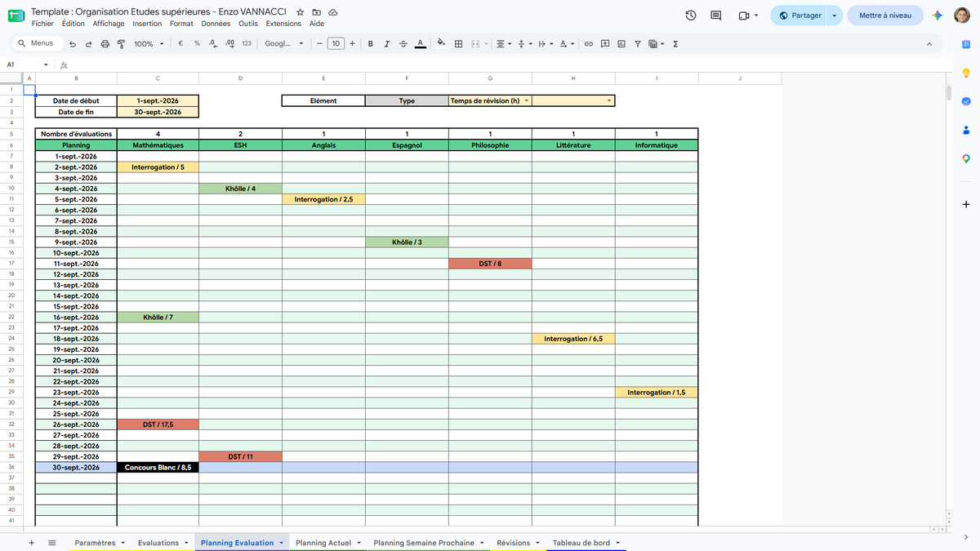Activate the paint format tool
Viewport: 980px width, 551px height.
(x=121, y=44)
